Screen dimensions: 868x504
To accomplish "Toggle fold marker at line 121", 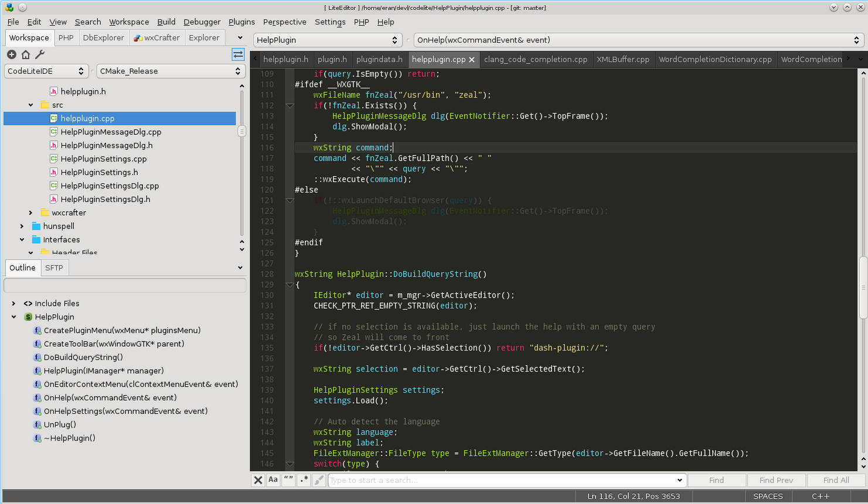I will coord(290,200).
